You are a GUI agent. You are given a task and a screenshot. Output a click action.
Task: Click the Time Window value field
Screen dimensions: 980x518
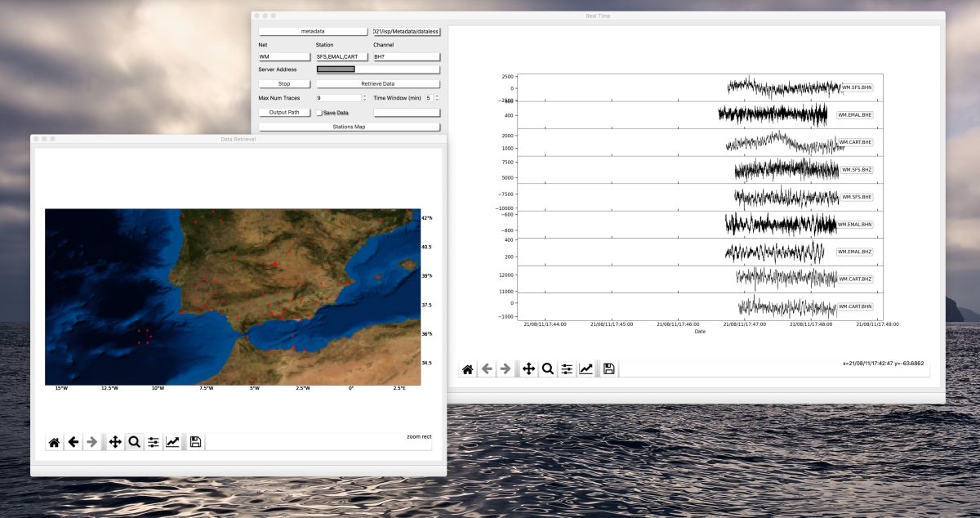[428, 98]
